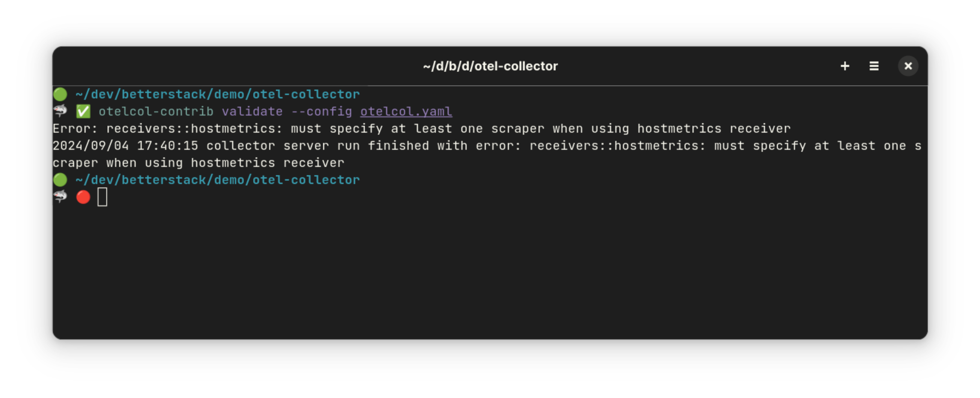Image resolution: width=980 pixels, height=398 pixels.
Task: Open a new terminal tab with plus icon
Action: tap(845, 66)
